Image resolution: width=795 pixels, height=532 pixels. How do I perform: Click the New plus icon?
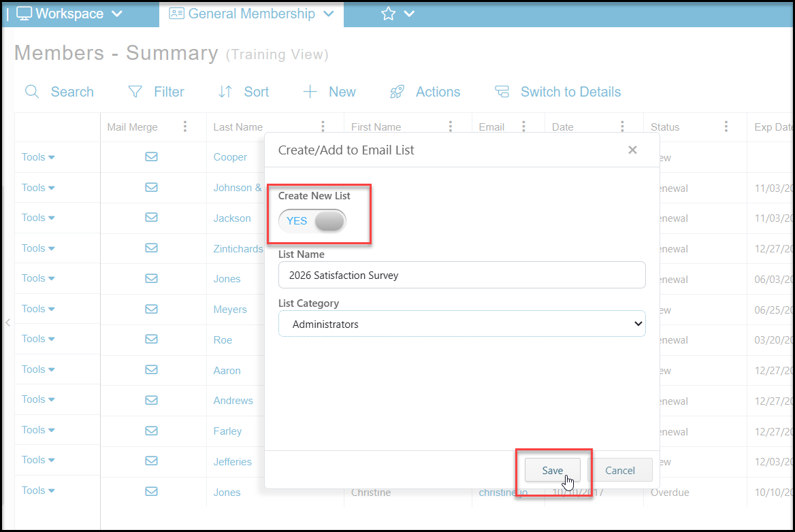(310, 92)
